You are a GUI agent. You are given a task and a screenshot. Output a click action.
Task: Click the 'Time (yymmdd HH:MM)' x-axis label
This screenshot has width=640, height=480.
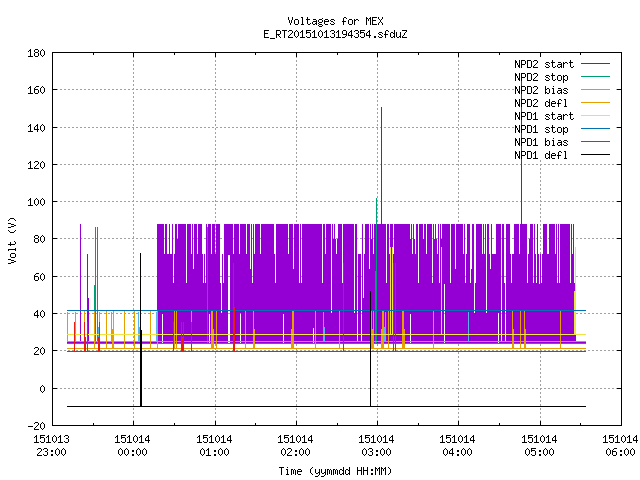(335, 471)
